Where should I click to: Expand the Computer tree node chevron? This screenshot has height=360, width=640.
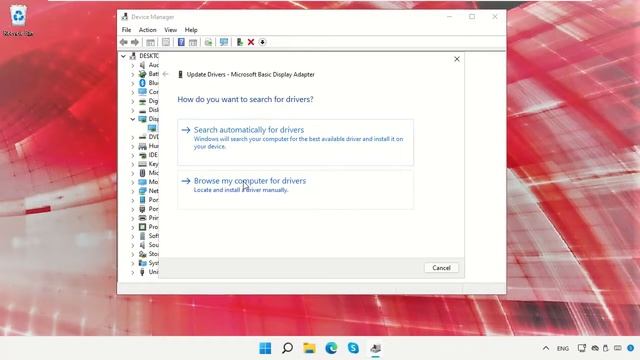[133, 92]
